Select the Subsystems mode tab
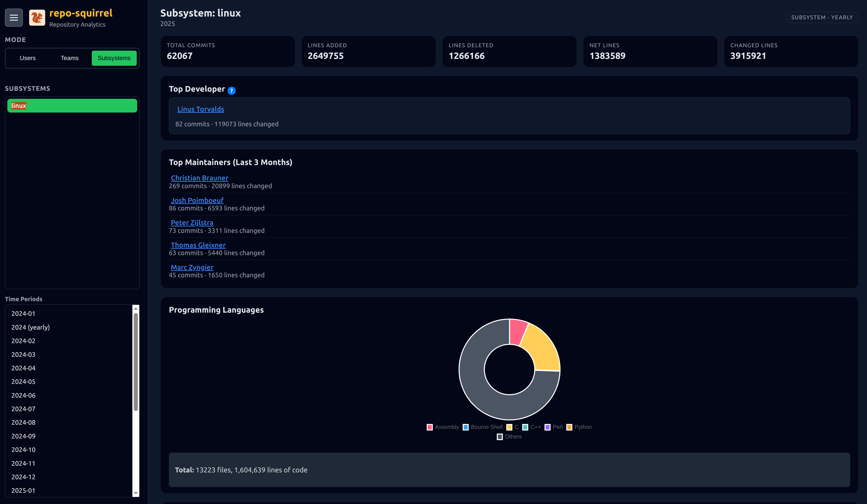 click(x=114, y=58)
